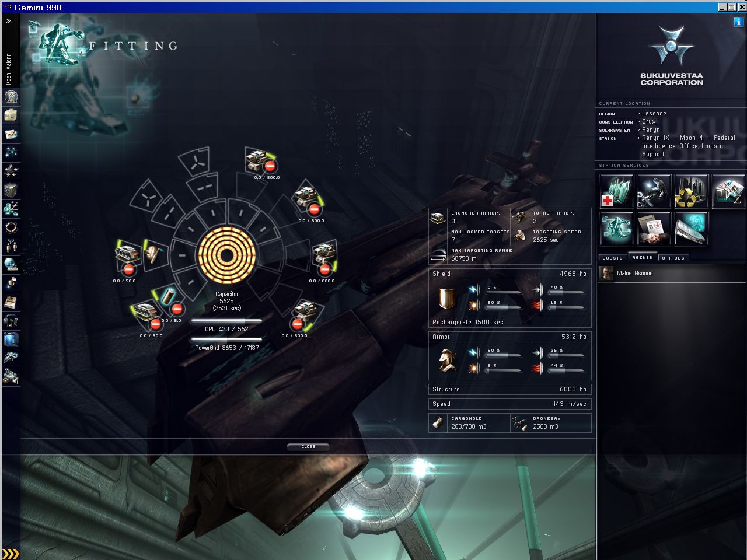
Task: Close the fitting window with CLOSE button
Action: pos(308,447)
